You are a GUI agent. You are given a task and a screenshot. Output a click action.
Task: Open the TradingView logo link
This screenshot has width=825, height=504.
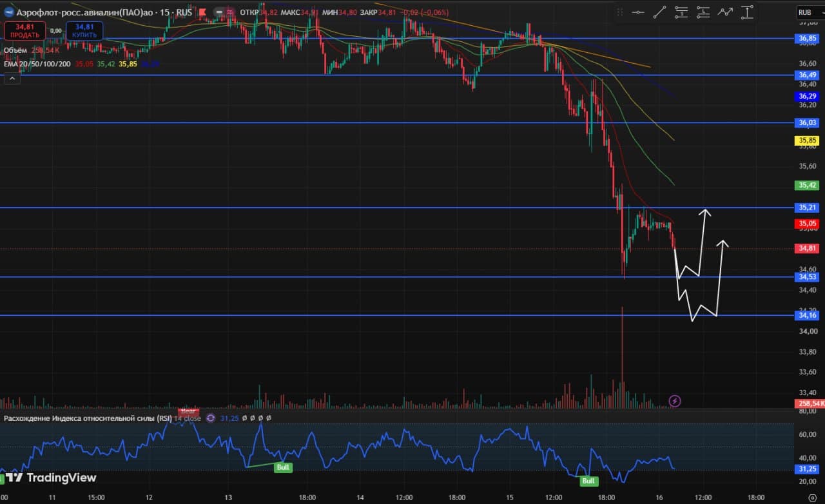[52, 478]
